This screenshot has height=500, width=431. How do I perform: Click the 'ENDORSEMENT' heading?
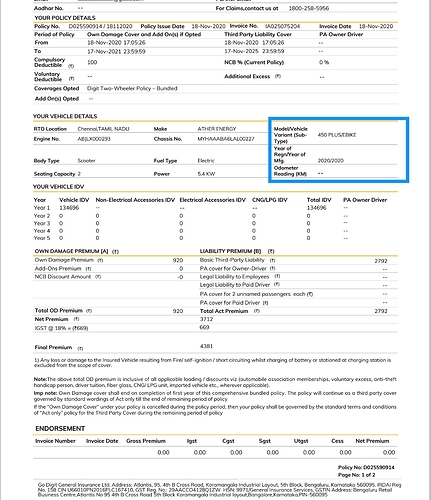click(x=60, y=429)
